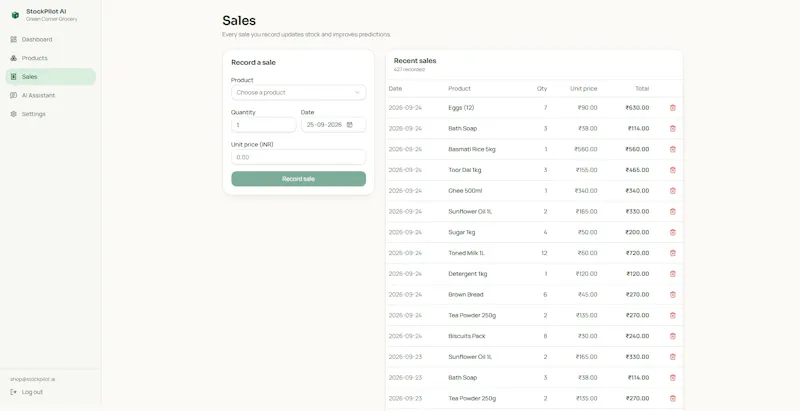Click the Products boxes icon

pyautogui.click(x=14, y=58)
